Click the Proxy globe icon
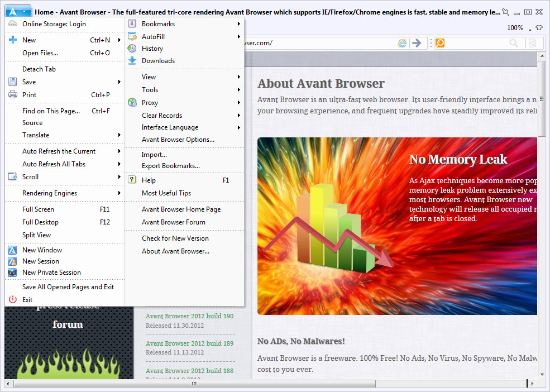Image resolution: width=550 pixels, height=392 pixels. click(132, 103)
